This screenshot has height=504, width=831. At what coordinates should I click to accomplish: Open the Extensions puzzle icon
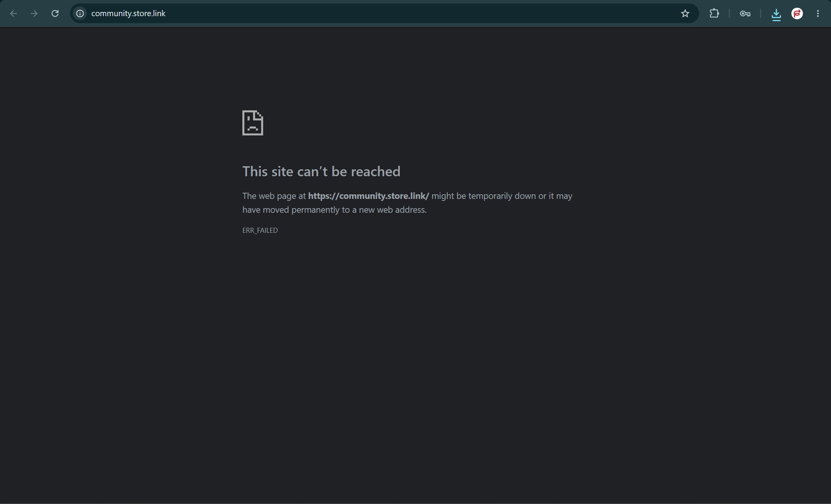(714, 13)
